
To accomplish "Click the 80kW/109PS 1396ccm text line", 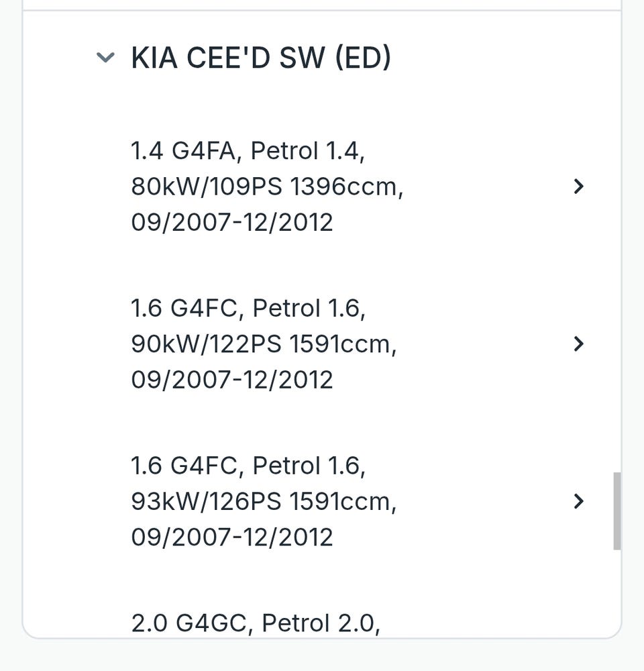I will click(x=267, y=187).
